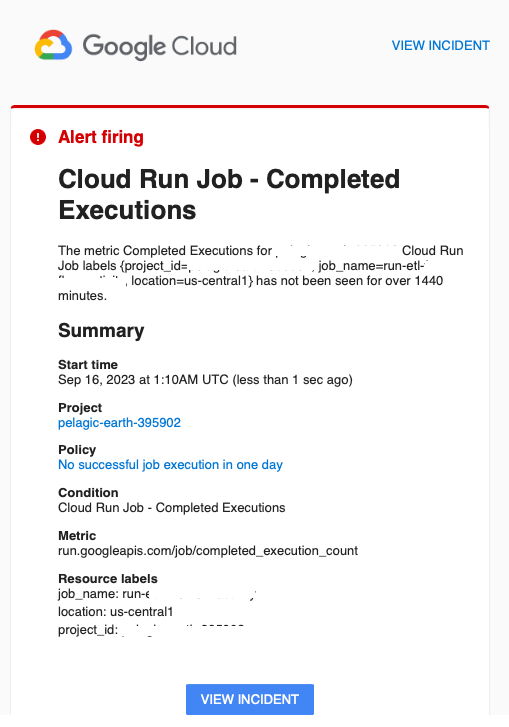The width and height of the screenshot is (509, 727).
Task: Click the location: us-central1 row
Action: [115, 612]
